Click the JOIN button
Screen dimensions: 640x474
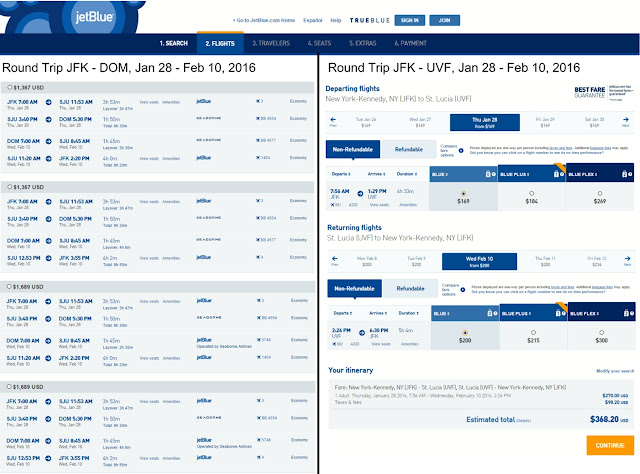444,20
